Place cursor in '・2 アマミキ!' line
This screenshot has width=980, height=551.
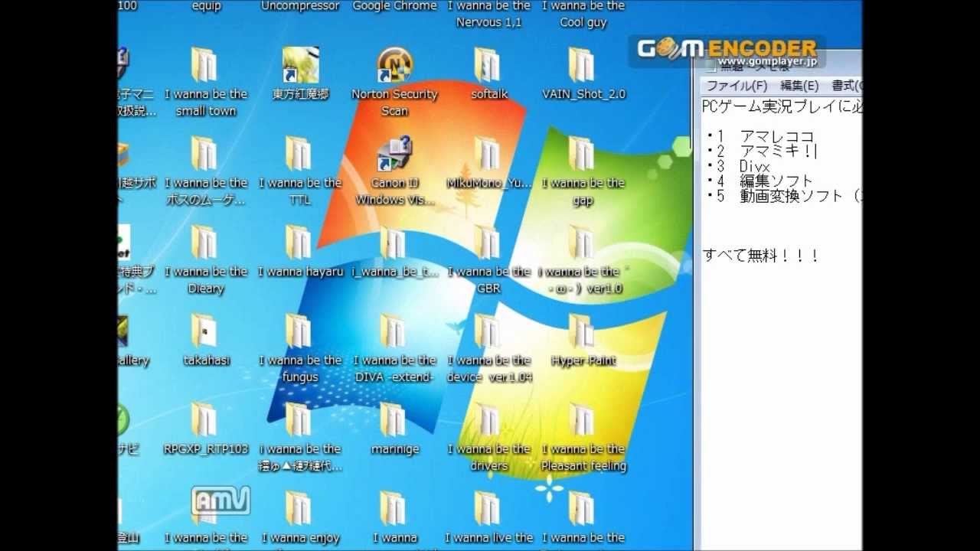(x=760, y=152)
